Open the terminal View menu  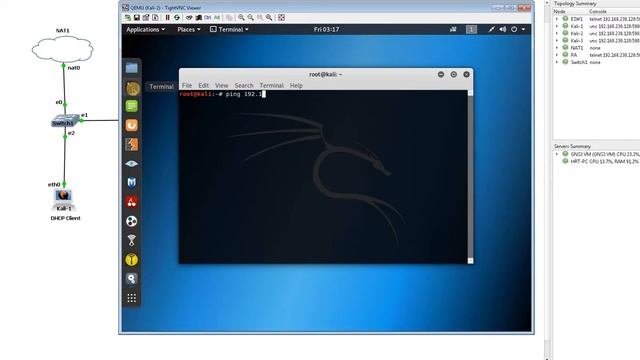pos(222,85)
